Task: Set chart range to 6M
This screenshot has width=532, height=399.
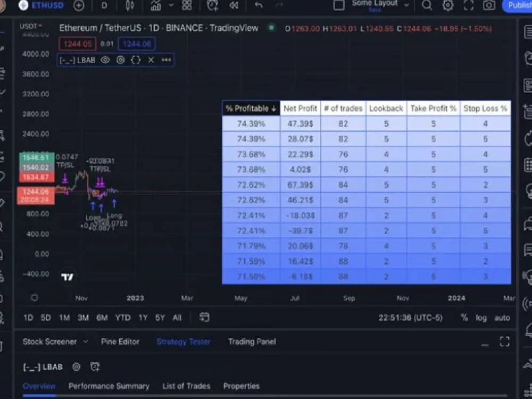Action: tap(102, 318)
